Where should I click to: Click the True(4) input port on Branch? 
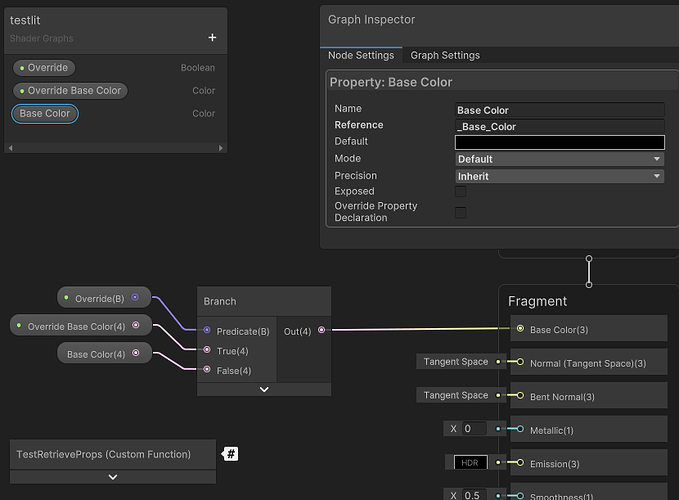tap(207, 351)
